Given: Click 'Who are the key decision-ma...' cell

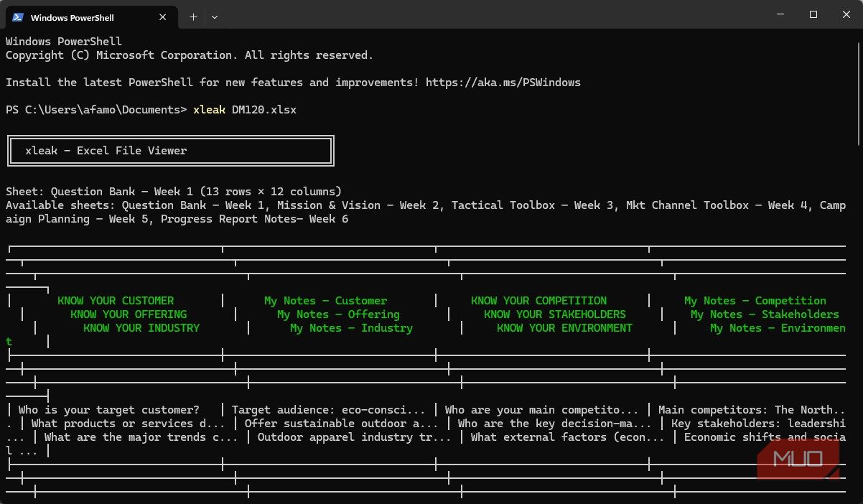Looking at the screenshot, I should pyautogui.click(x=554, y=424).
